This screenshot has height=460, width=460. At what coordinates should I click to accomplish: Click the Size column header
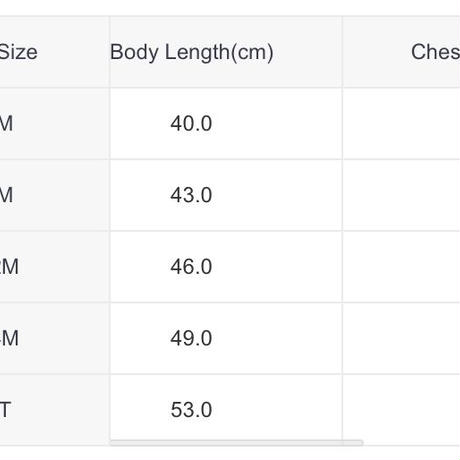[x=54, y=52]
